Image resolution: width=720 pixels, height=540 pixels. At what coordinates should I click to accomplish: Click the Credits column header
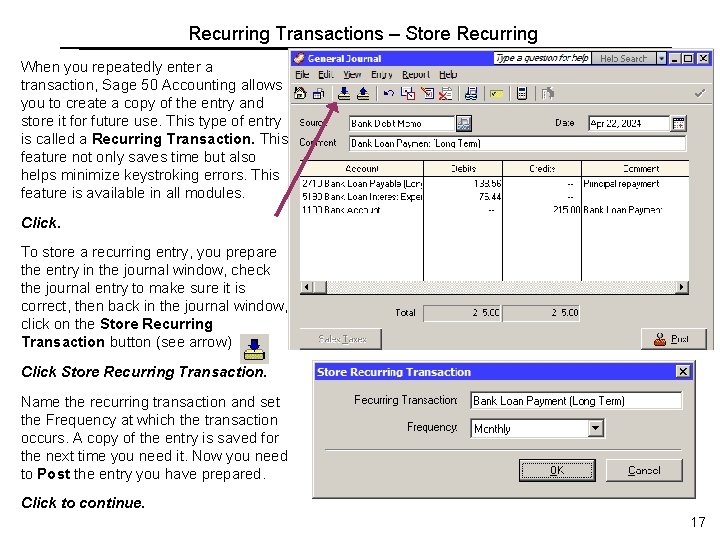(542, 169)
